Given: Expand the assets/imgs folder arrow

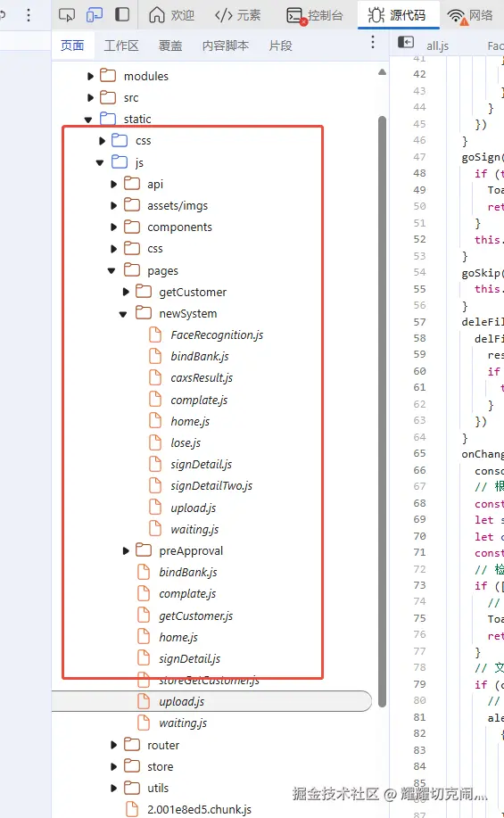Looking at the screenshot, I should point(114,205).
